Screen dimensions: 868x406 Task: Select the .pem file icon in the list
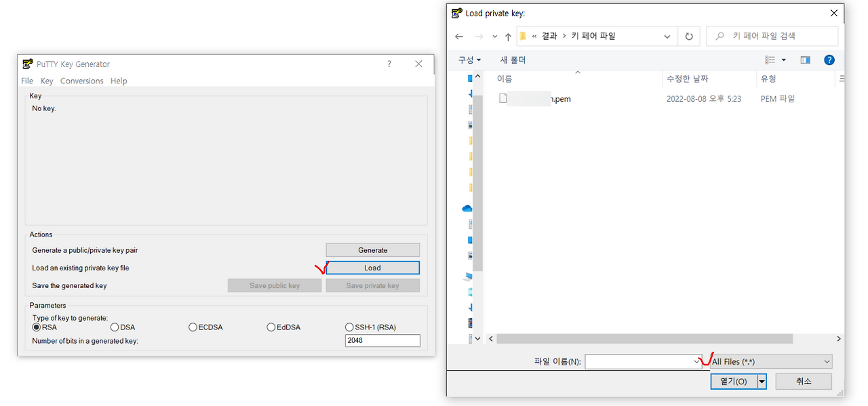click(502, 98)
